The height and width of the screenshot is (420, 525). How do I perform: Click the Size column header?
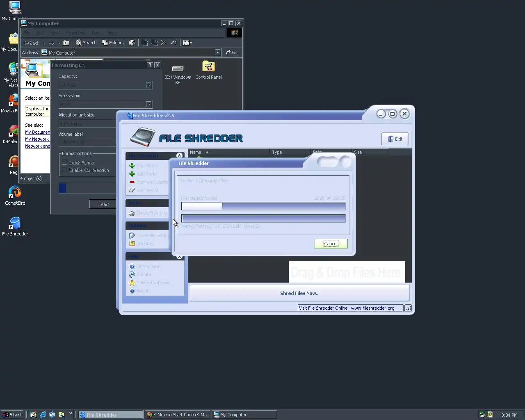pyautogui.click(x=370, y=152)
